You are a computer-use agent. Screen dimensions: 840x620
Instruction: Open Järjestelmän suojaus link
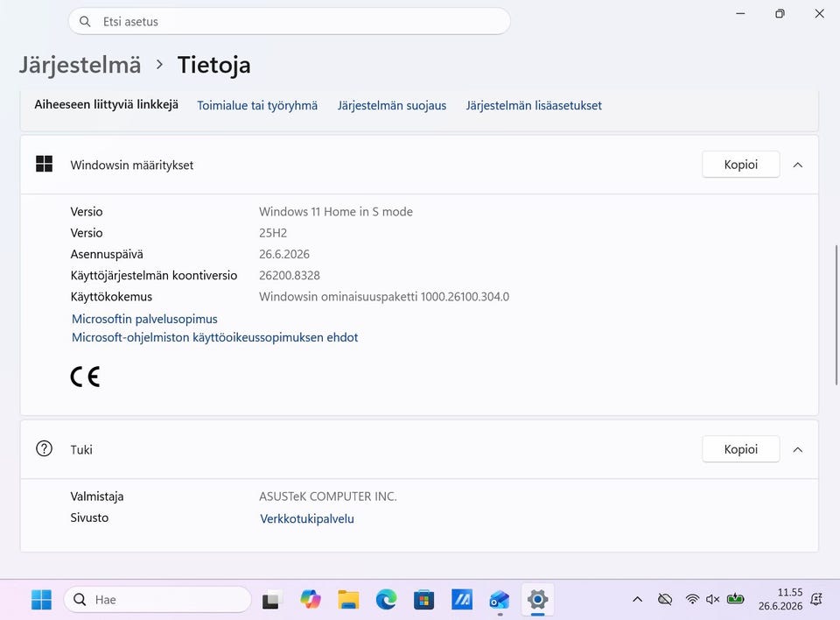point(392,106)
